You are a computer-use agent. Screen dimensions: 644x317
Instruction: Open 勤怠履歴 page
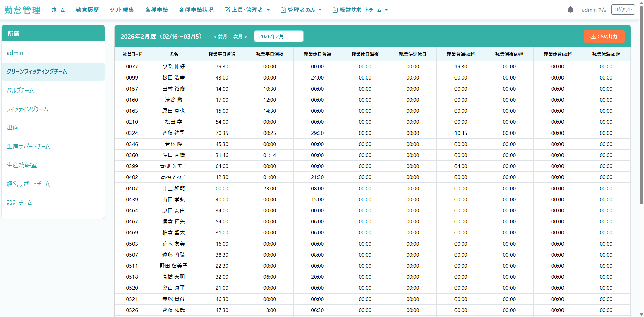pyautogui.click(x=87, y=10)
